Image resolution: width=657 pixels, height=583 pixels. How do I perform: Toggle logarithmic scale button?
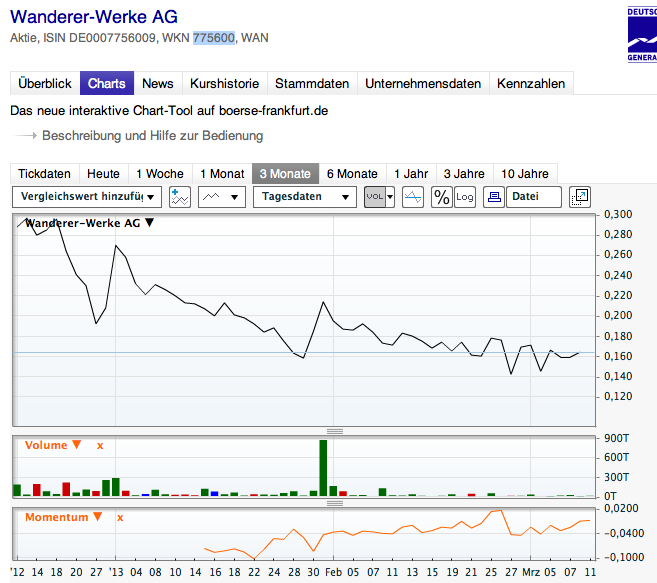(465, 197)
